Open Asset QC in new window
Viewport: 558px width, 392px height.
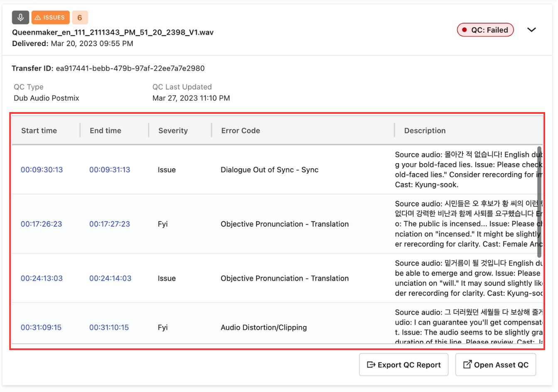496,365
